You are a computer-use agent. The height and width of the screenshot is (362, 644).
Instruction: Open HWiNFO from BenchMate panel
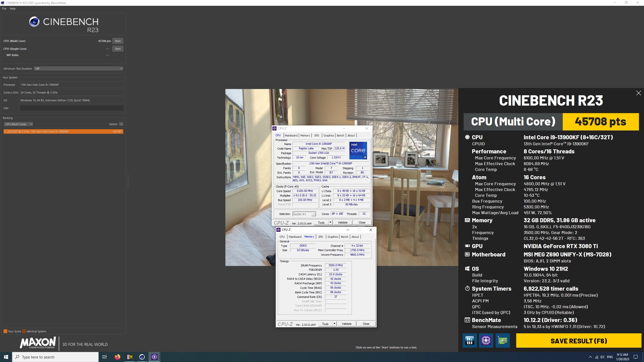(x=469, y=340)
